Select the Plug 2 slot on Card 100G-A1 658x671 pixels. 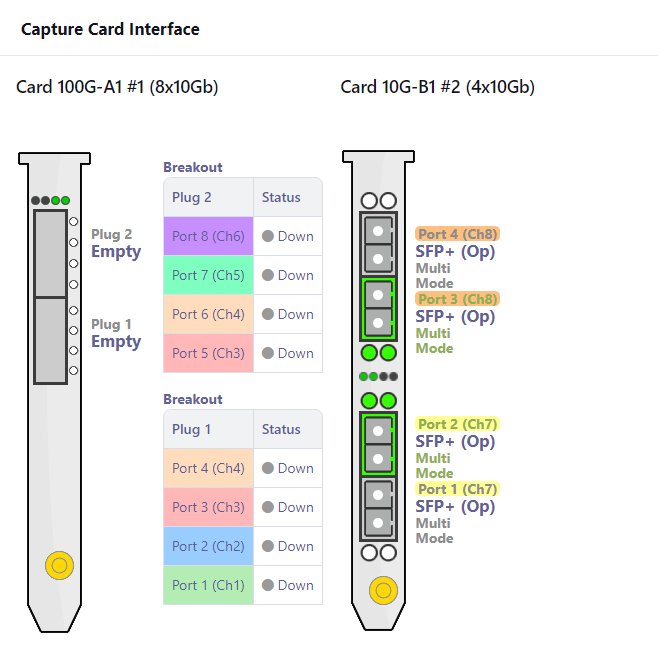pyautogui.click(x=50, y=253)
